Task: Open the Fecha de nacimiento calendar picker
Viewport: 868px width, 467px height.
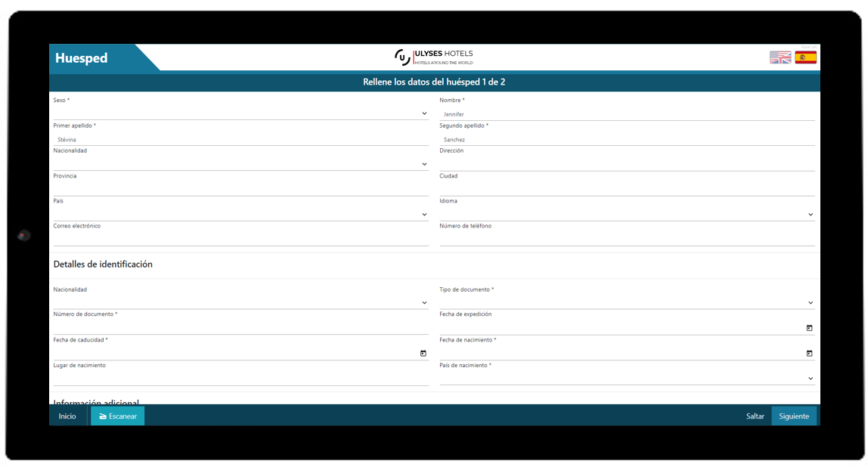Action: tap(809, 353)
